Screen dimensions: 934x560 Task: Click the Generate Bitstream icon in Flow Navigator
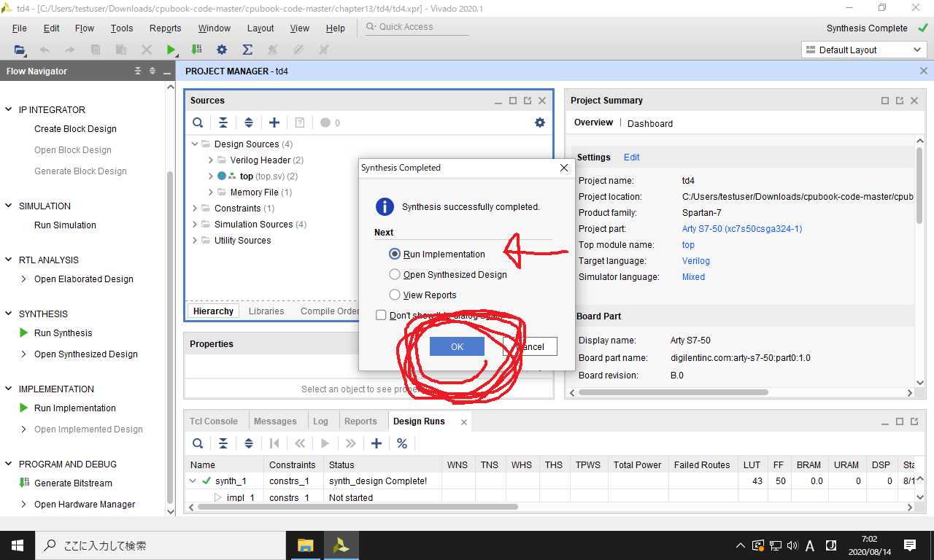23,483
